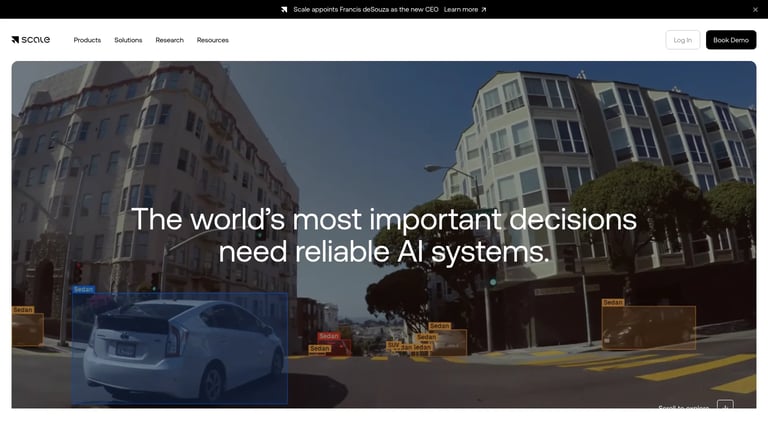Click the orange bounding box on the right car
This screenshot has height=432, width=768.
648,328
